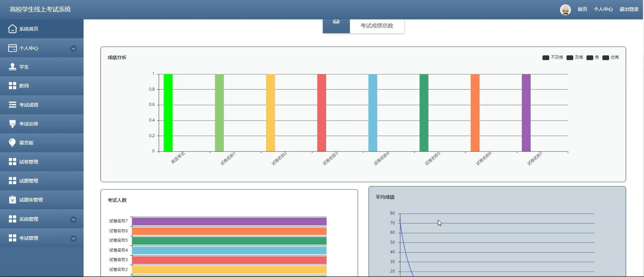Click the 首页 link in header

coord(582,9)
